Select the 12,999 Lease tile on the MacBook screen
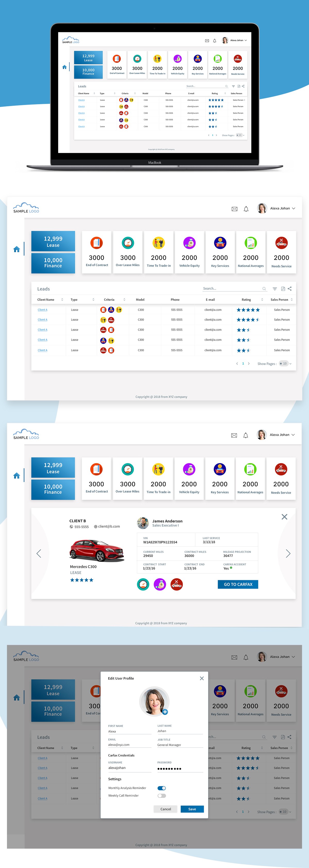 pyautogui.click(x=88, y=58)
